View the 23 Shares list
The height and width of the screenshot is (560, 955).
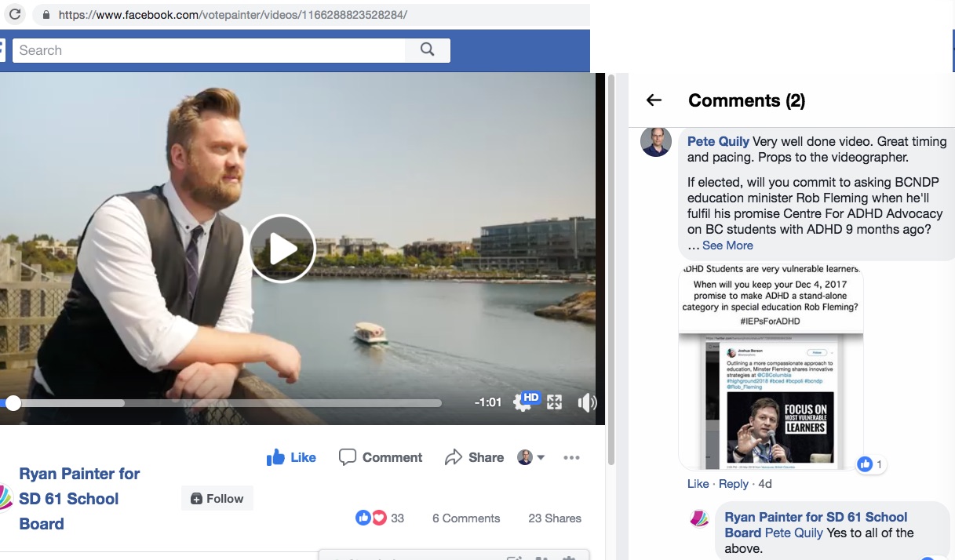[555, 518]
